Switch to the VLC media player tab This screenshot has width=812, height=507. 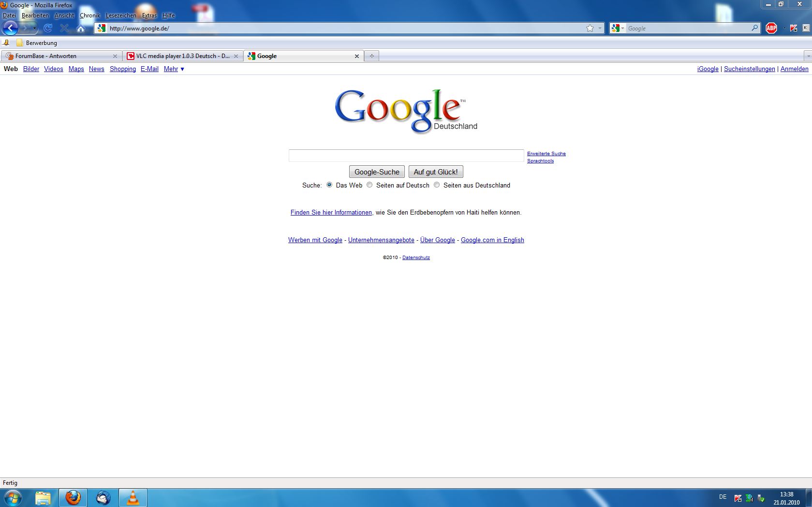click(x=182, y=56)
